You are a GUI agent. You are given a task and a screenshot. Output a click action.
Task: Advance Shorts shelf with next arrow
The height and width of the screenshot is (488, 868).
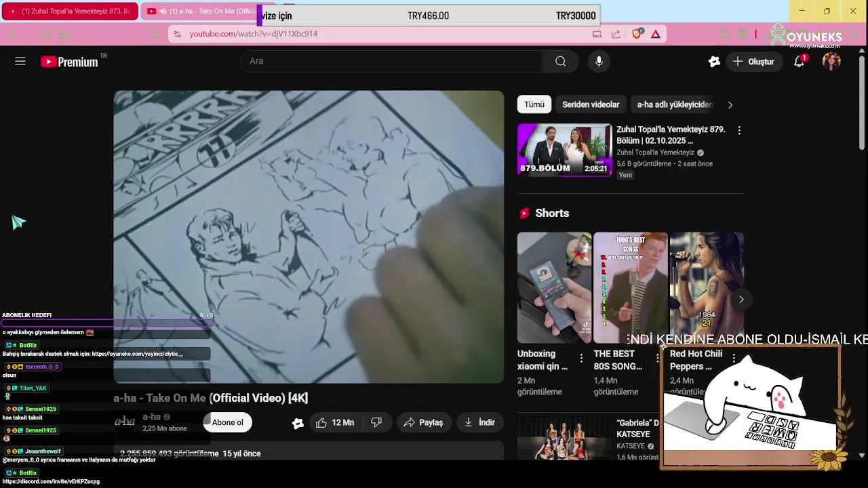coord(741,299)
